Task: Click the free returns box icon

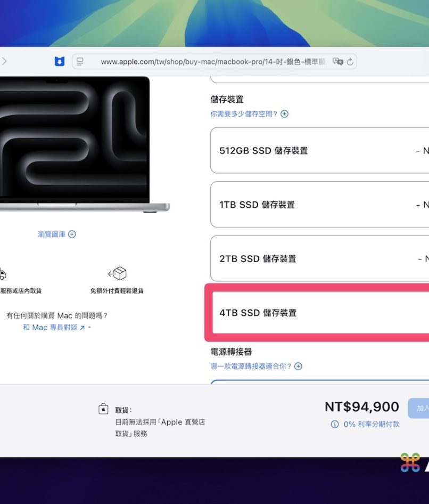Action: point(117,274)
